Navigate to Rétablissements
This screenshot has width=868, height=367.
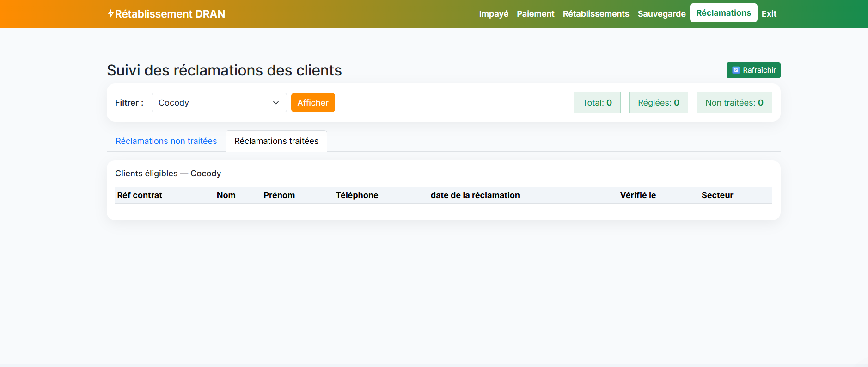click(596, 14)
